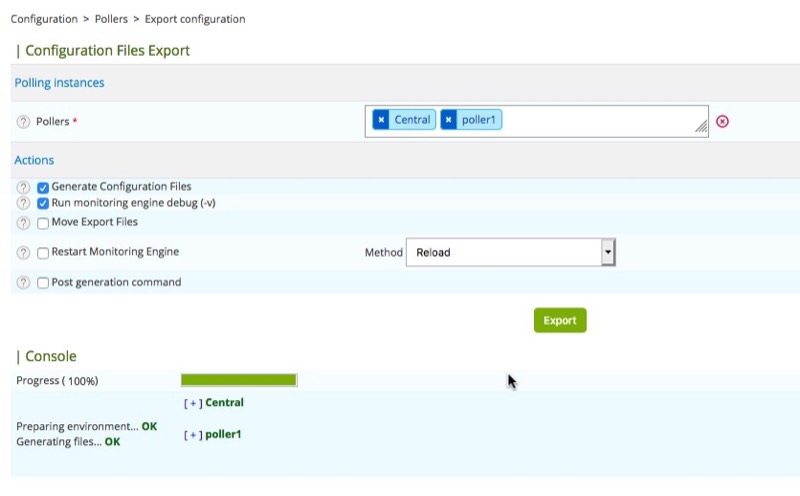800x496 pixels.
Task: Click inside the Pollers selection field
Action: click(x=600, y=121)
